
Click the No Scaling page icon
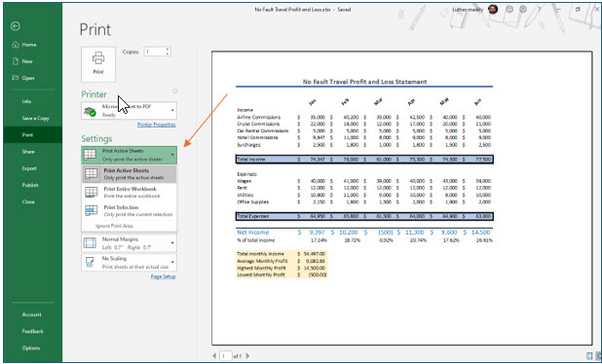click(90, 263)
